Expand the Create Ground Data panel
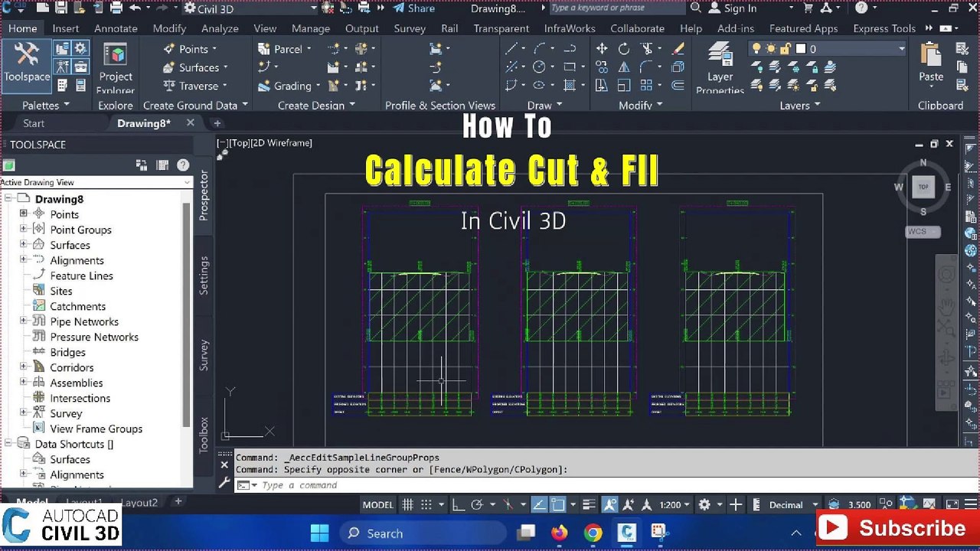980x551 pixels. pyautogui.click(x=195, y=105)
